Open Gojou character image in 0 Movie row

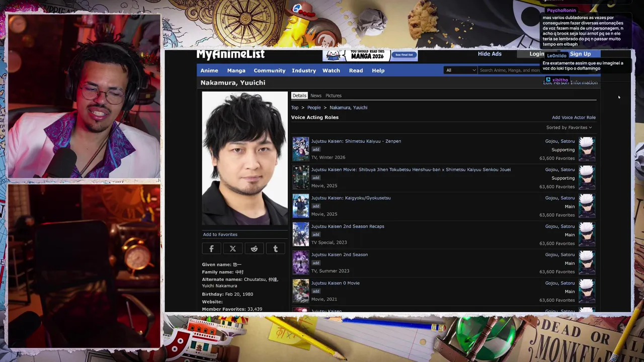point(587,291)
